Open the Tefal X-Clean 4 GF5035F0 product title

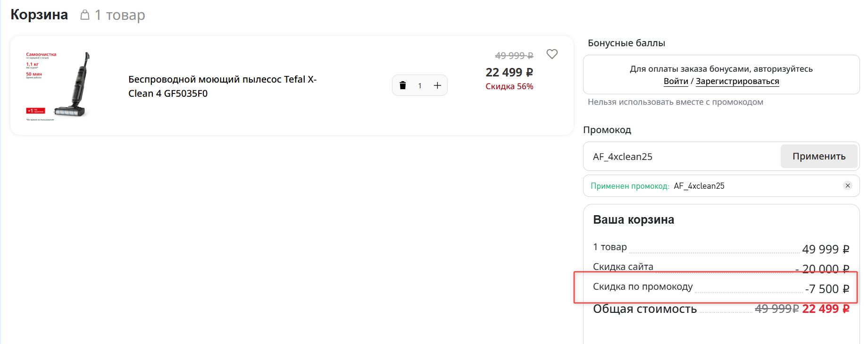tap(222, 86)
